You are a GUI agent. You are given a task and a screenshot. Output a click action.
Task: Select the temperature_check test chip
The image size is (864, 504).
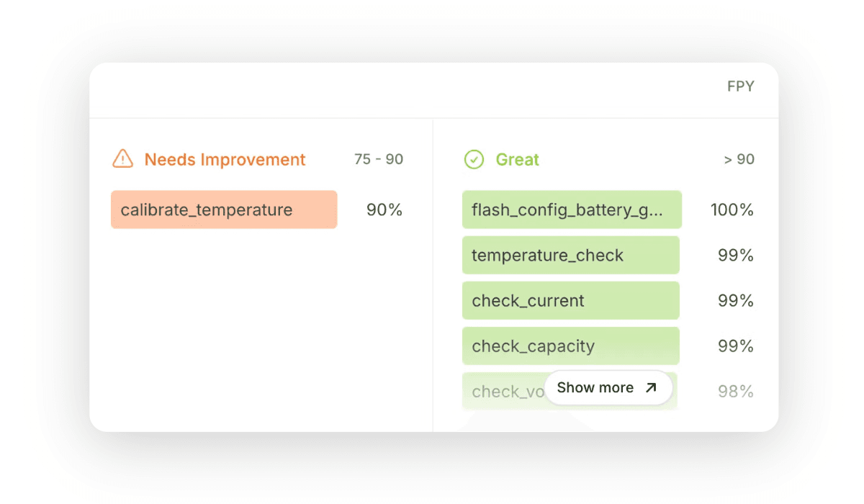571,255
